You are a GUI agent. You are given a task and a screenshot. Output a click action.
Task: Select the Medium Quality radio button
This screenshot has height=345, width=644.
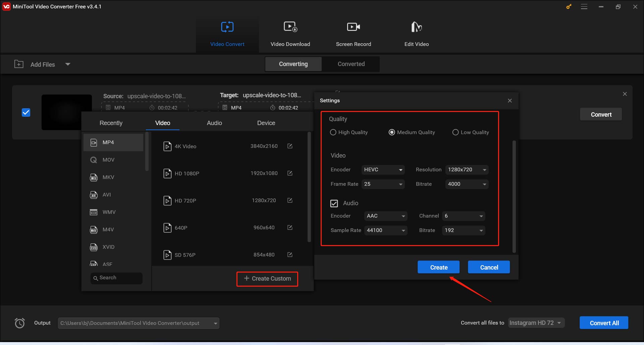tap(392, 132)
